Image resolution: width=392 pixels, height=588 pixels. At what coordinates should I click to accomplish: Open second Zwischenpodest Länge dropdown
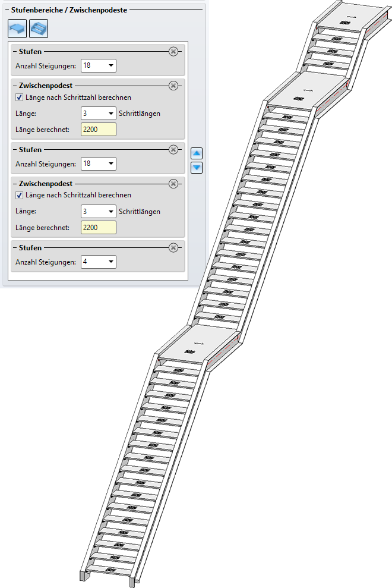[x=99, y=212]
